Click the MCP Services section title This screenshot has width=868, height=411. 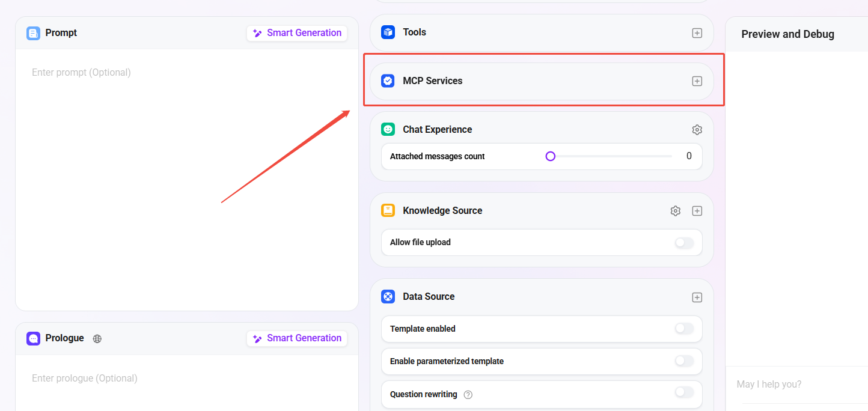click(x=433, y=81)
